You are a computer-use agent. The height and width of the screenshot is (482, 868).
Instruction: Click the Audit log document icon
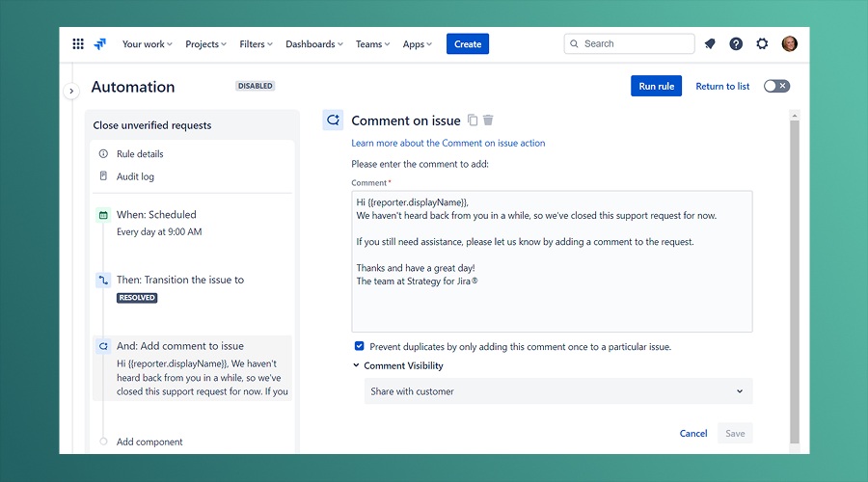point(103,176)
